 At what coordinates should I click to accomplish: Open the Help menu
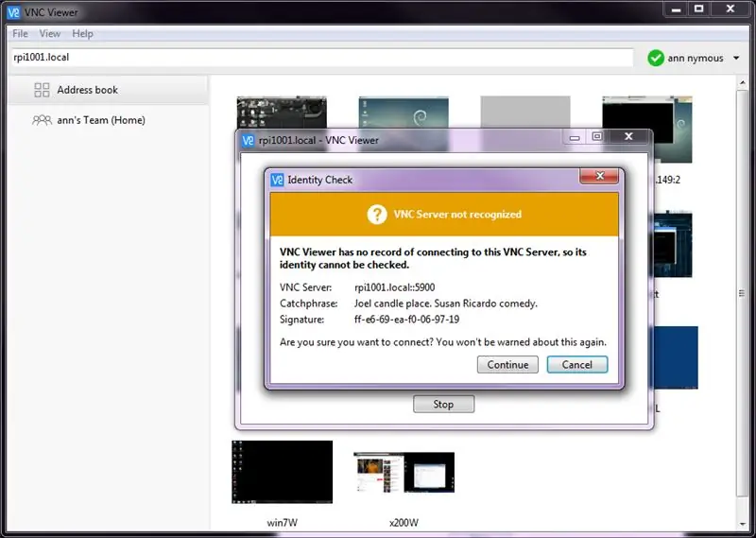82,33
